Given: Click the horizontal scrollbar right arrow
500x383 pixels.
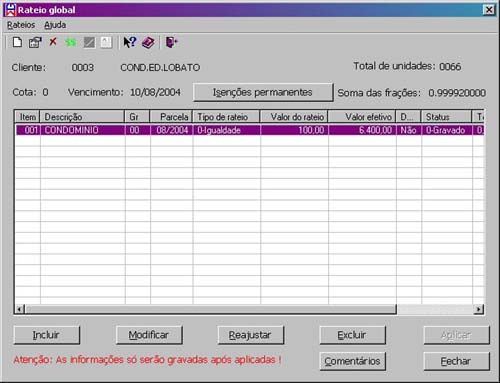Looking at the screenshot, I should pos(479,309).
